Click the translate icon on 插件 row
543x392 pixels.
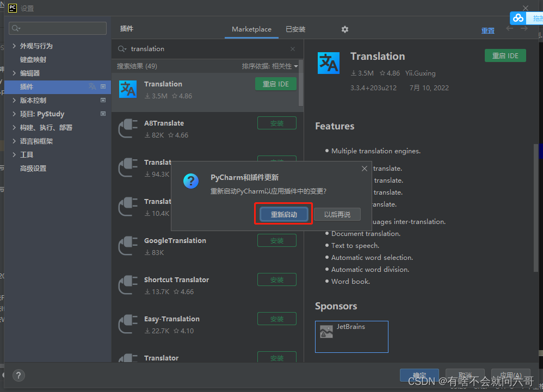pyautogui.click(x=92, y=86)
